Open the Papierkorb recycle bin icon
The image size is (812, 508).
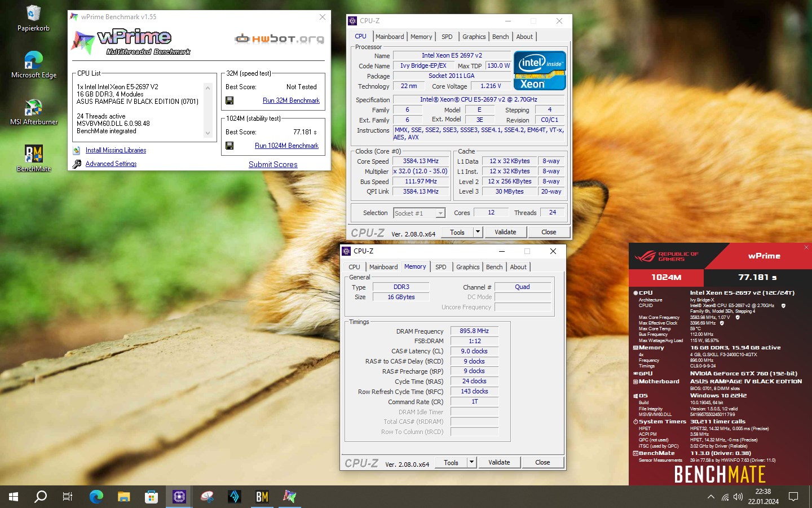click(33, 18)
